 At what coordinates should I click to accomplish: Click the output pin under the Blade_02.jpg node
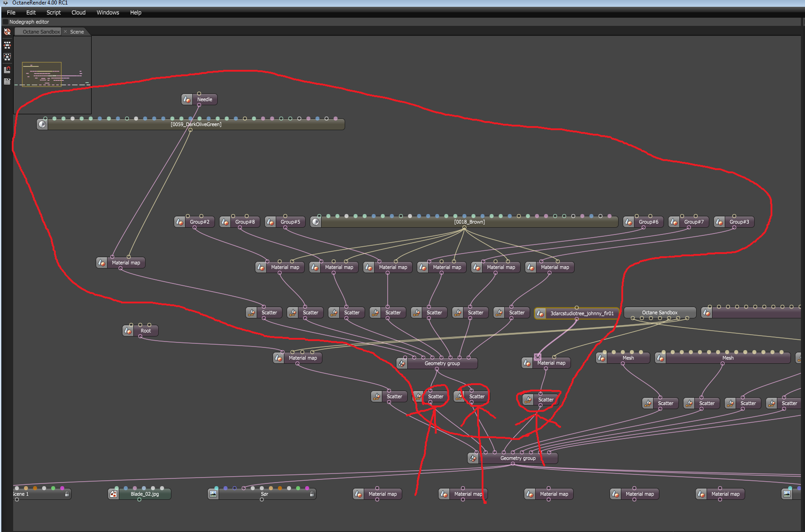click(139, 500)
